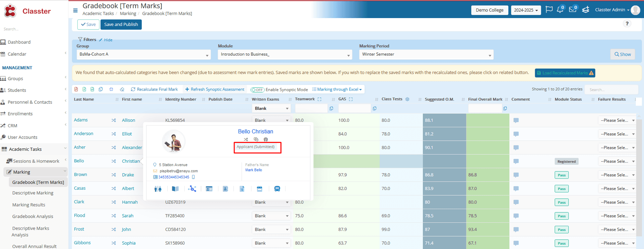Click copy icon next to Final Overall Mark filter

point(505,108)
